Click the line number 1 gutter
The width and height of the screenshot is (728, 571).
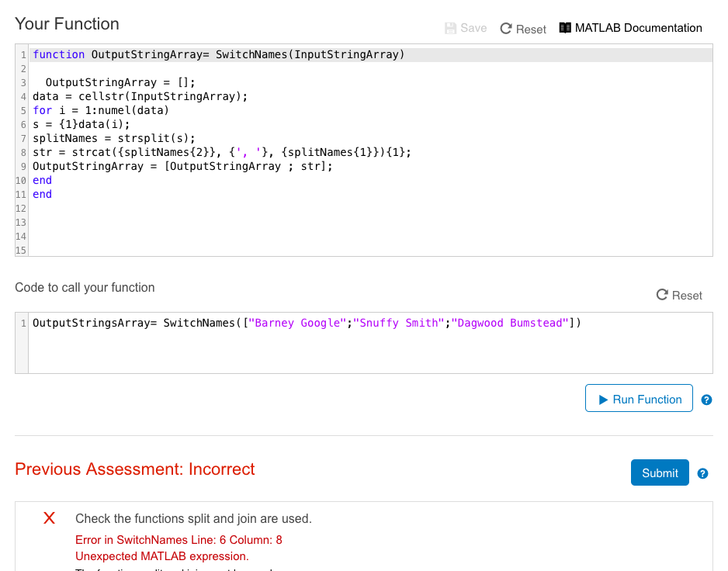click(22, 54)
